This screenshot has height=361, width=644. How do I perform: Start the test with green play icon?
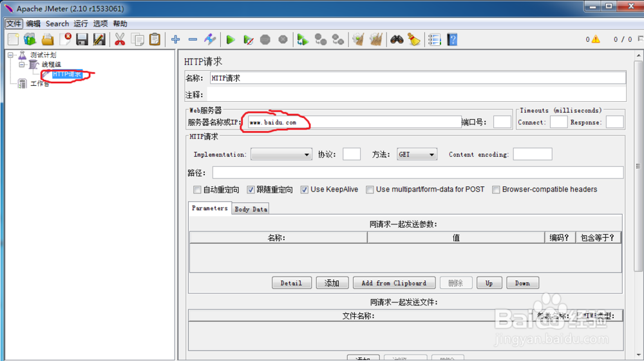pos(231,39)
